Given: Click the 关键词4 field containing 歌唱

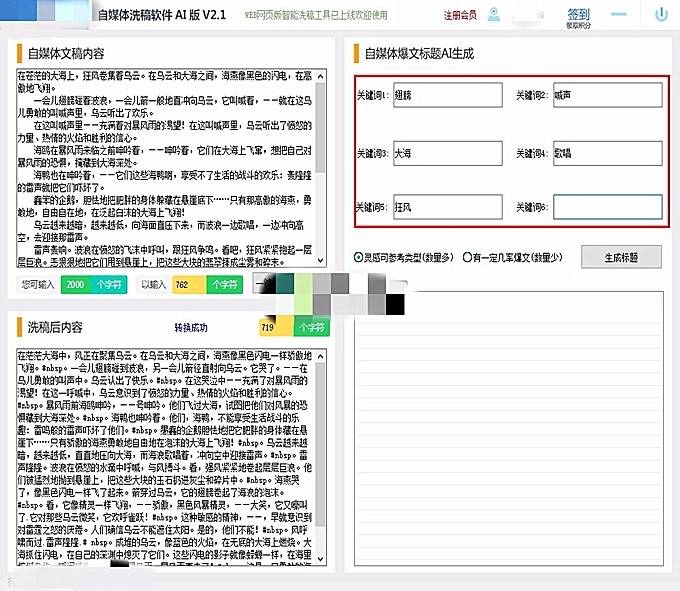Looking at the screenshot, I should (x=608, y=153).
